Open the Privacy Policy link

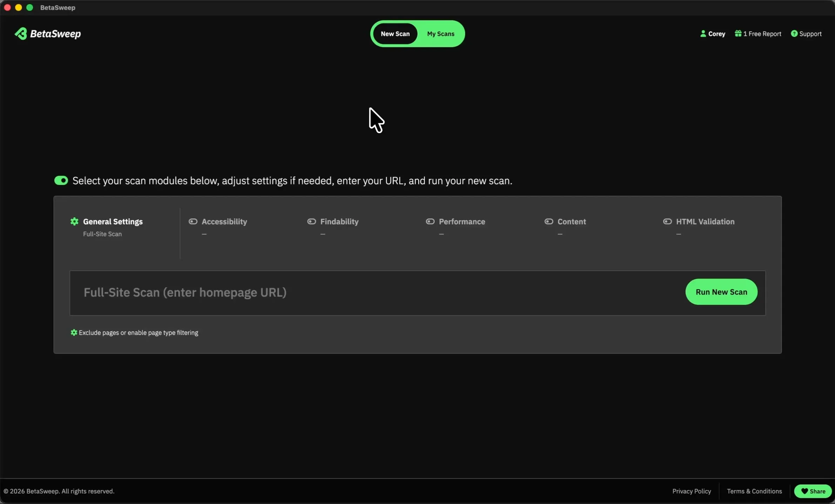pyautogui.click(x=692, y=491)
